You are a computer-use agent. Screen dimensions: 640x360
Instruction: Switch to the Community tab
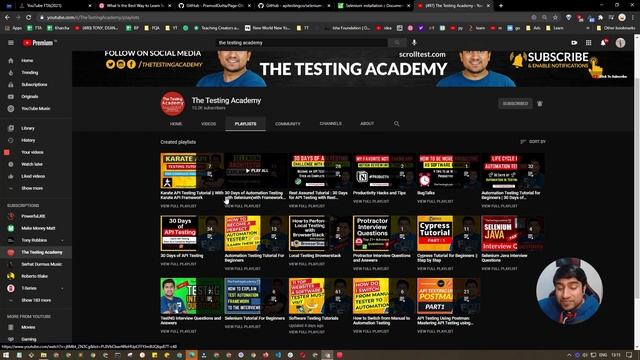pos(288,124)
